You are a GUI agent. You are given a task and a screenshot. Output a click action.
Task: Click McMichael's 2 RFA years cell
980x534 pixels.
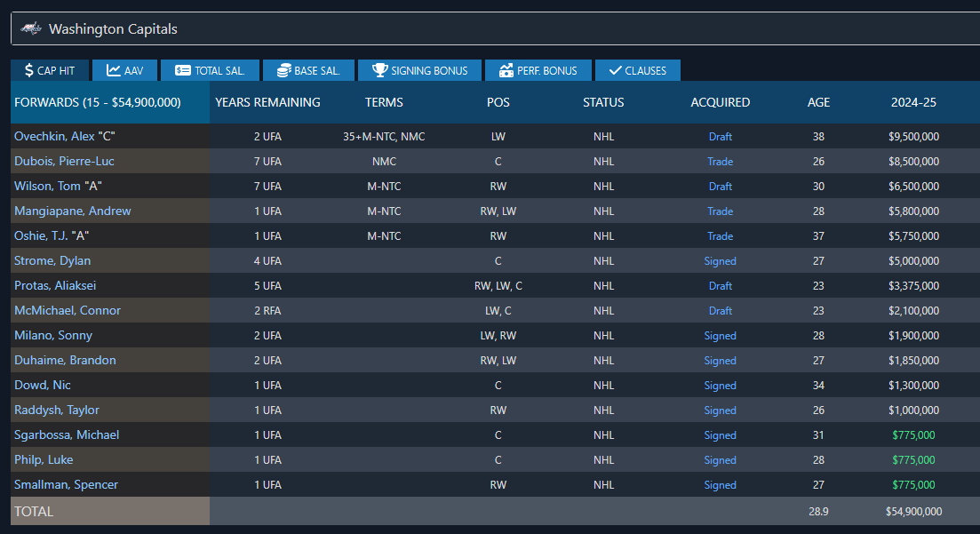267,311
